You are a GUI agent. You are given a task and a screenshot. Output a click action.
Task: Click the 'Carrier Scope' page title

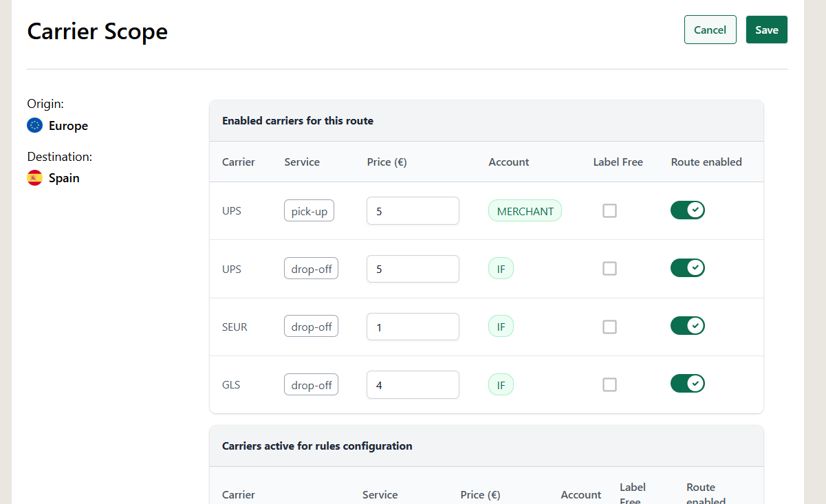tap(97, 32)
